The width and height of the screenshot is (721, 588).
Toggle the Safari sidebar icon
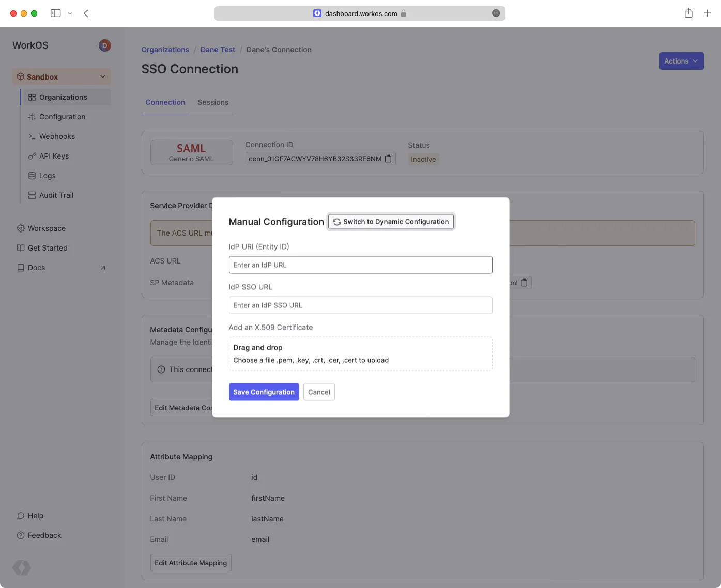tap(56, 13)
